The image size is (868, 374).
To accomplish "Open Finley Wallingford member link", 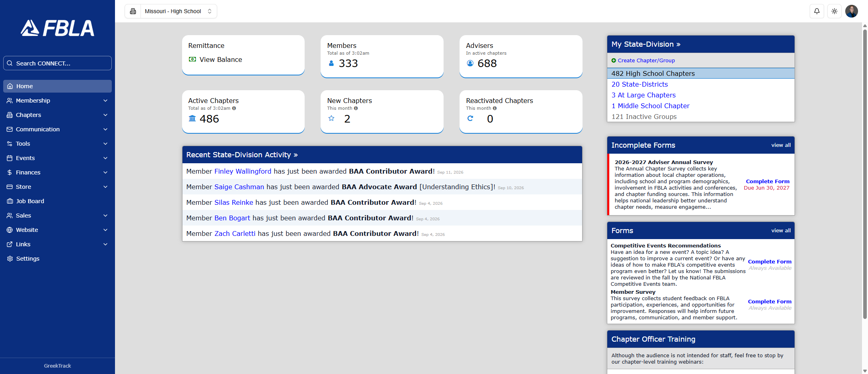I will [243, 171].
